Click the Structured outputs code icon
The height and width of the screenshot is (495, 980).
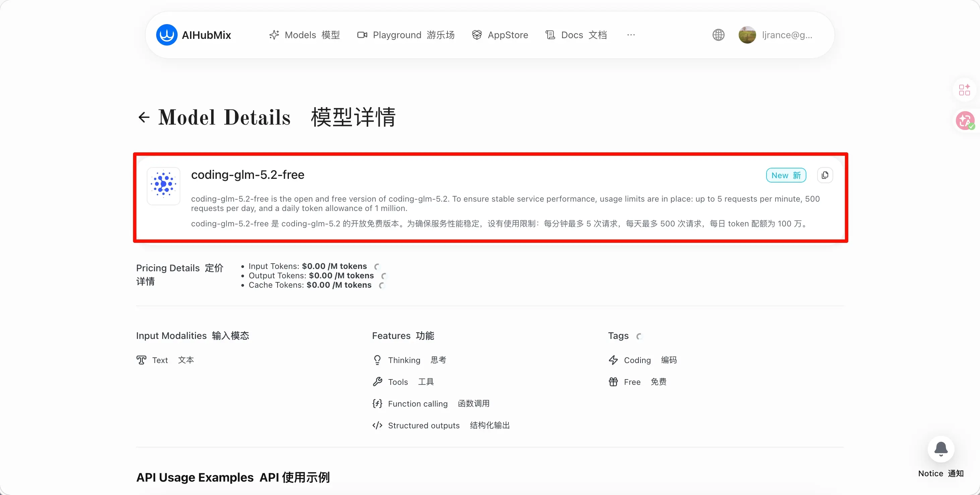click(x=377, y=425)
